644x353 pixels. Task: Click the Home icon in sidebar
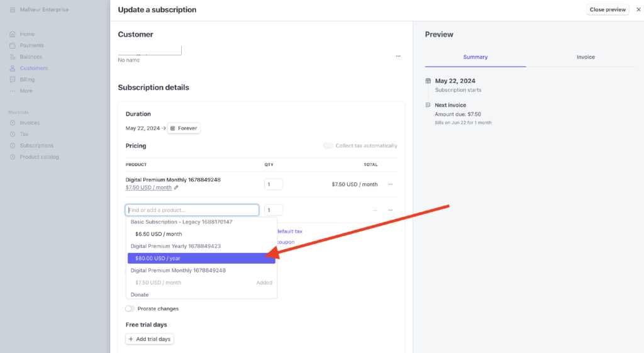[x=13, y=34]
